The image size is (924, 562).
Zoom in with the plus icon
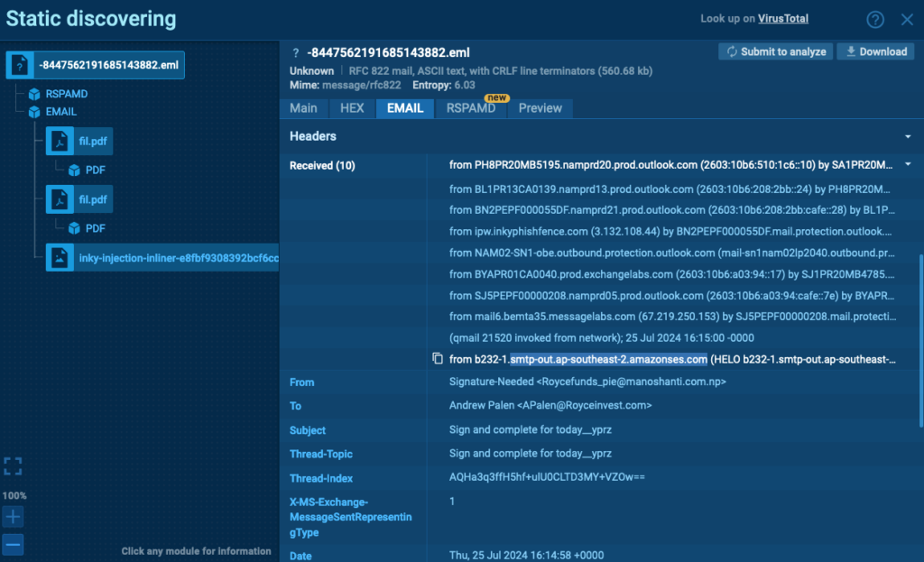click(x=13, y=517)
